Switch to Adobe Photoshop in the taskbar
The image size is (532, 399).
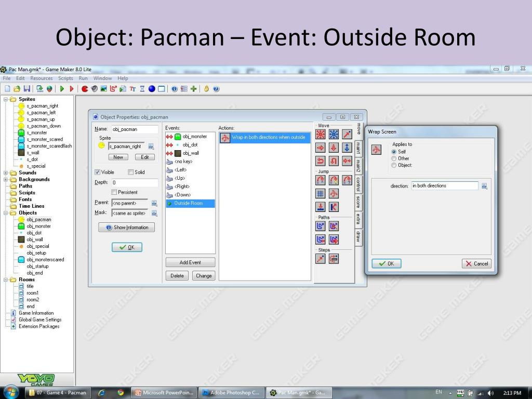tap(231, 393)
